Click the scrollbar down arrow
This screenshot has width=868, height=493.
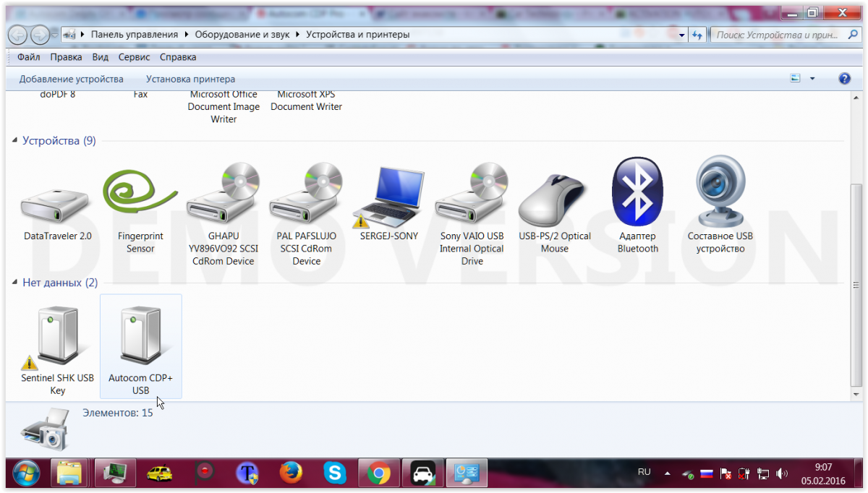pyautogui.click(x=856, y=395)
